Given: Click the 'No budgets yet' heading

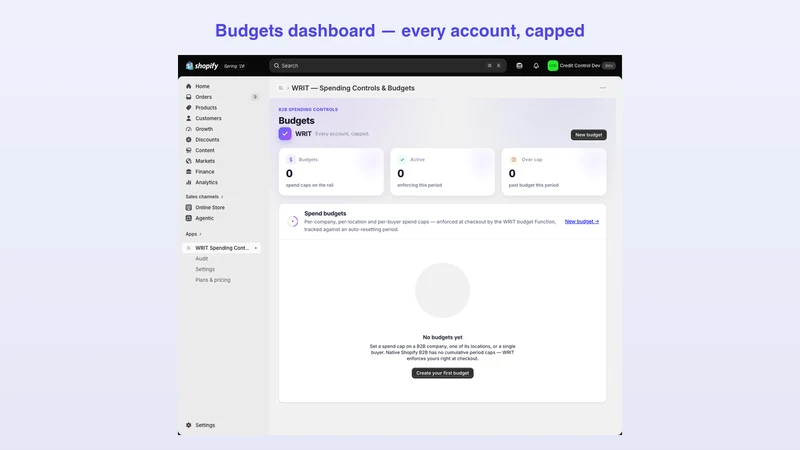Looking at the screenshot, I should click(442, 337).
